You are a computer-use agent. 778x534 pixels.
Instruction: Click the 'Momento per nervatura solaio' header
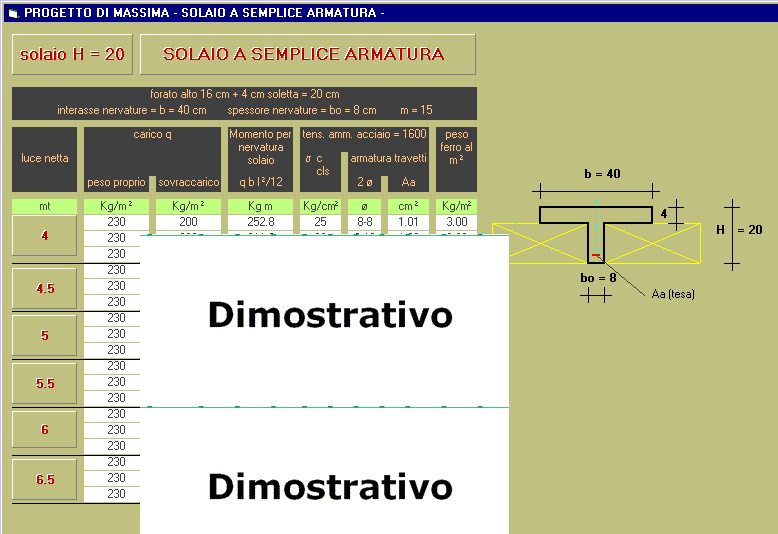click(x=260, y=159)
